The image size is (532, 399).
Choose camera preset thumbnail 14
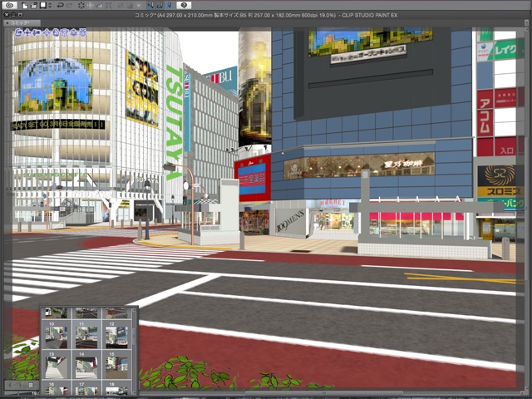[x=86, y=366]
